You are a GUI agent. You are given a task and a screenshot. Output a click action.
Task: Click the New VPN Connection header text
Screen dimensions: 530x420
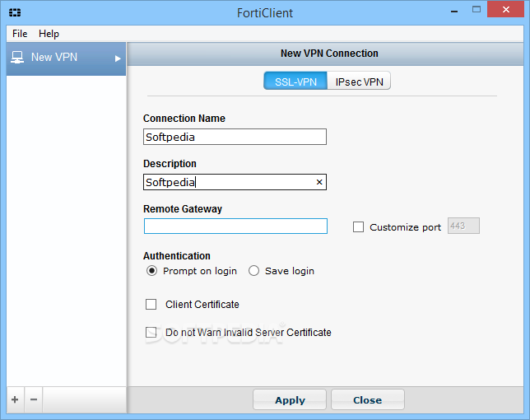coord(329,54)
